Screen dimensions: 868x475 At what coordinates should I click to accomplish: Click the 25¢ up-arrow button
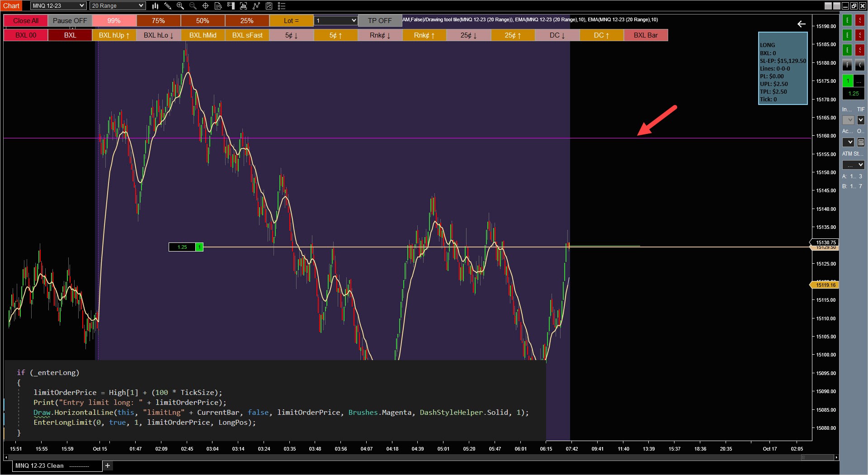coord(513,35)
